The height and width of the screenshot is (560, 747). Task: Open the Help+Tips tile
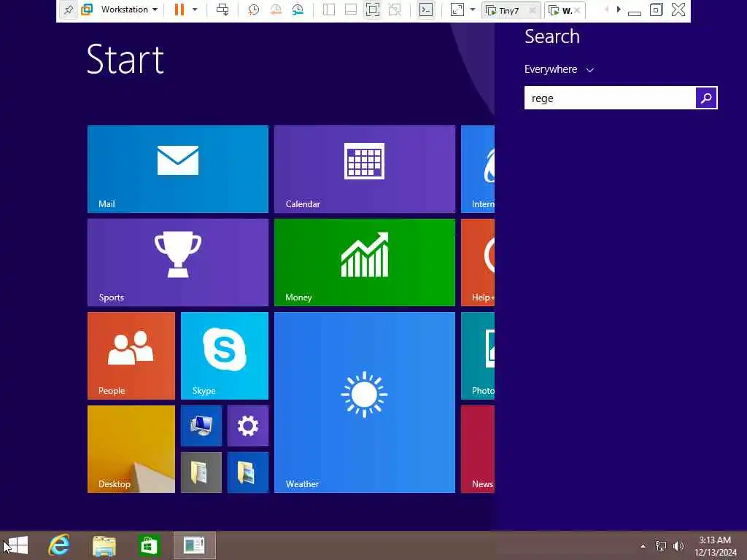[478, 262]
